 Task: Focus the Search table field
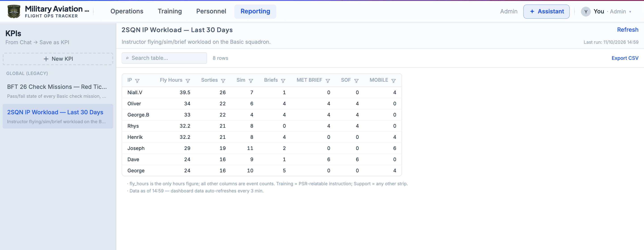pyautogui.click(x=164, y=58)
